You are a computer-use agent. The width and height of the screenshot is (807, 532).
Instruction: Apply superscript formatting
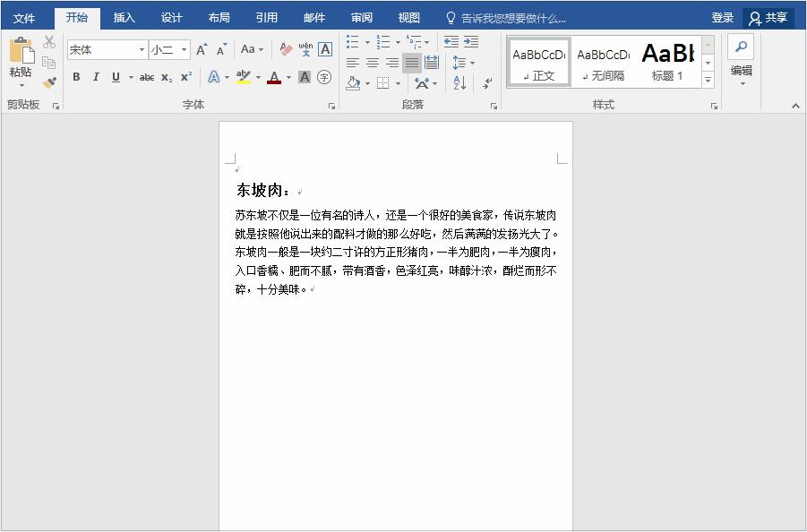coord(185,79)
